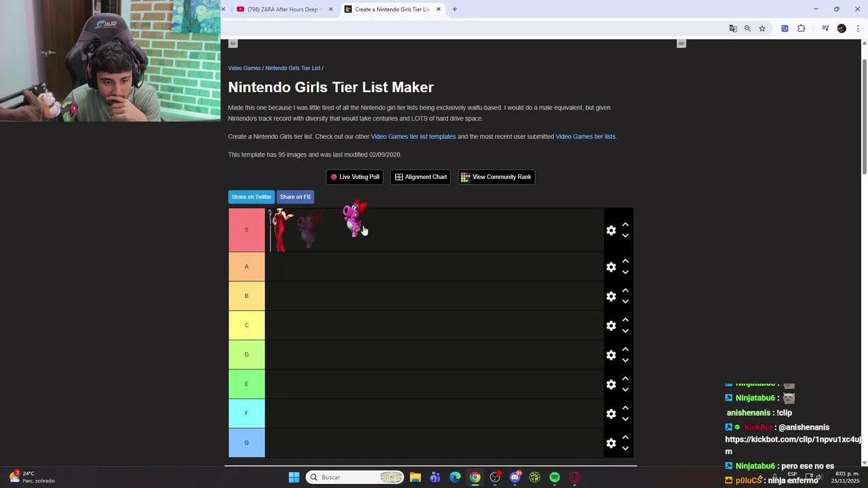Image resolution: width=868 pixels, height=488 pixels.
Task: Open the kickbot.com clip link in chat
Action: (x=793, y=445)
